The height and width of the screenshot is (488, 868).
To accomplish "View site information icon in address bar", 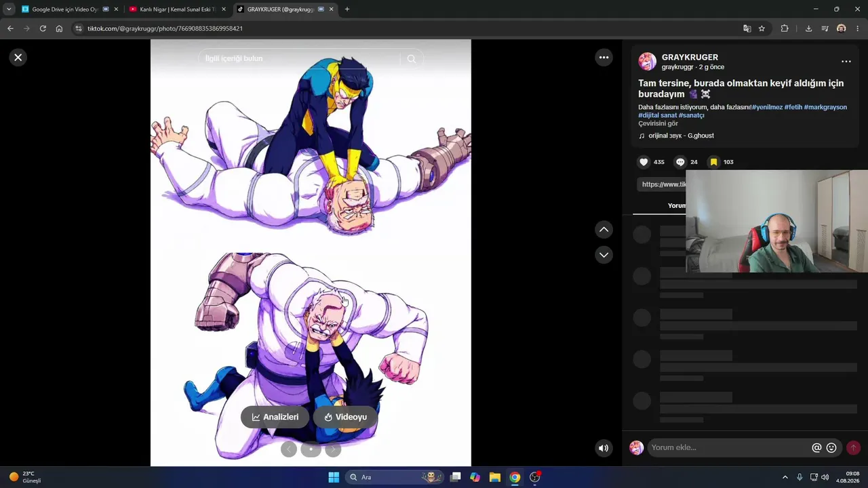I will 78,28.
